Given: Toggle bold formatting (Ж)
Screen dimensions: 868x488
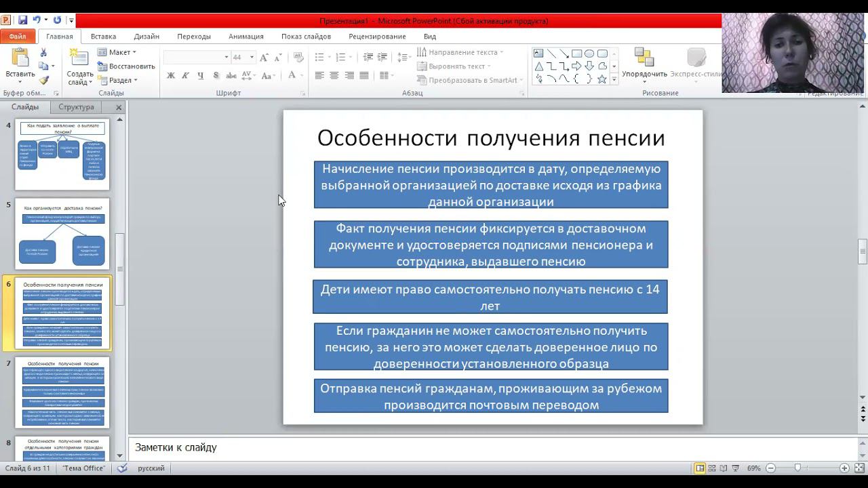Looking at the screenshot, I should click(x=171, y=75).
